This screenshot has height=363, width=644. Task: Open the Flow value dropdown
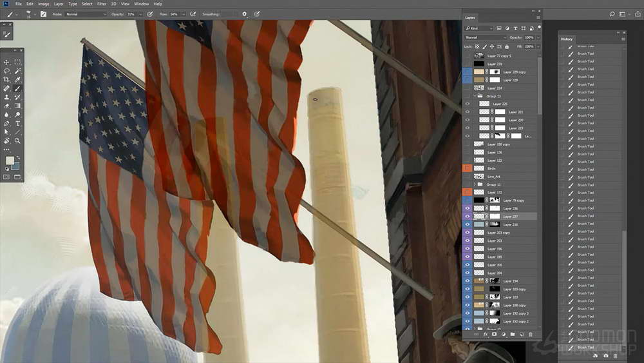[x=183, y=14]
